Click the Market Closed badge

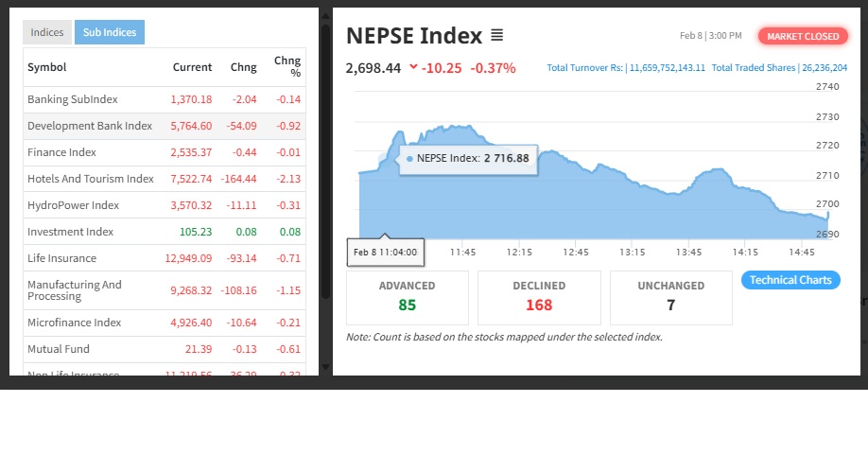[x=803, y=36]
